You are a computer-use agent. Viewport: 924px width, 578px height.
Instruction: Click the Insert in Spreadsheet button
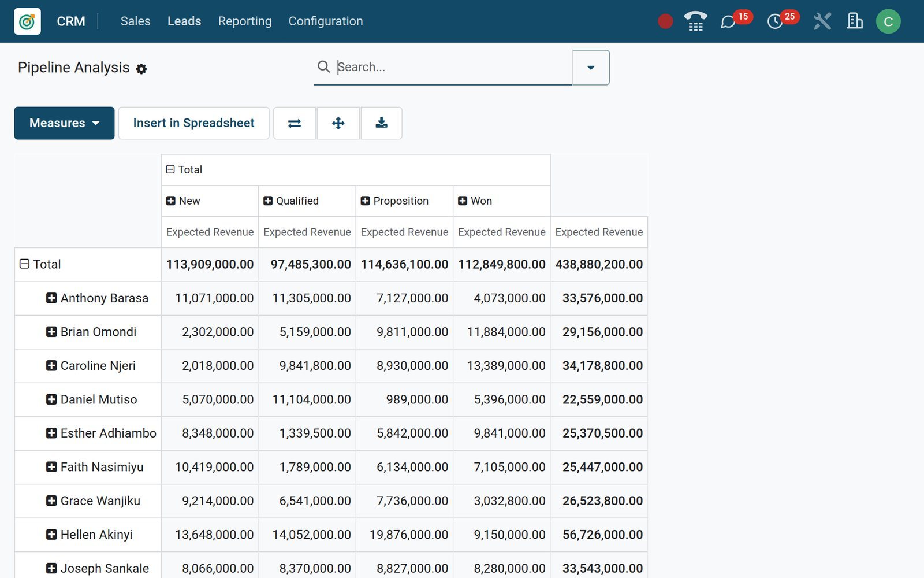tap(194, 123)
